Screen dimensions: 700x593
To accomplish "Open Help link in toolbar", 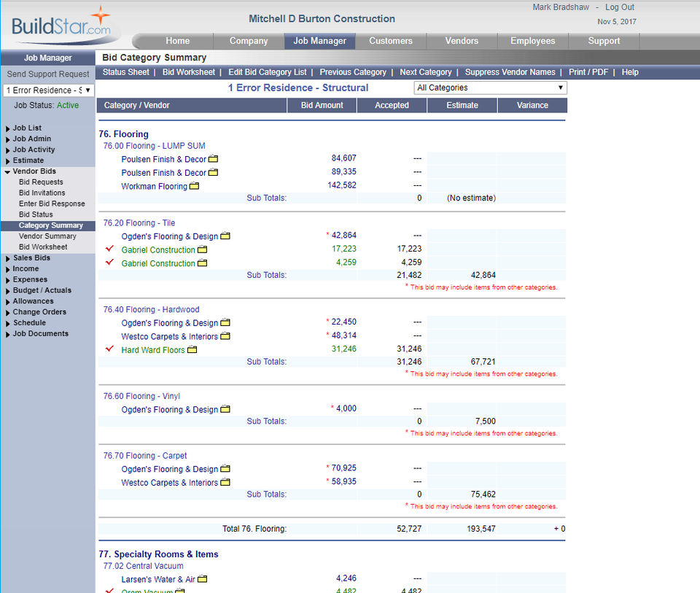I will click(630, 72).
